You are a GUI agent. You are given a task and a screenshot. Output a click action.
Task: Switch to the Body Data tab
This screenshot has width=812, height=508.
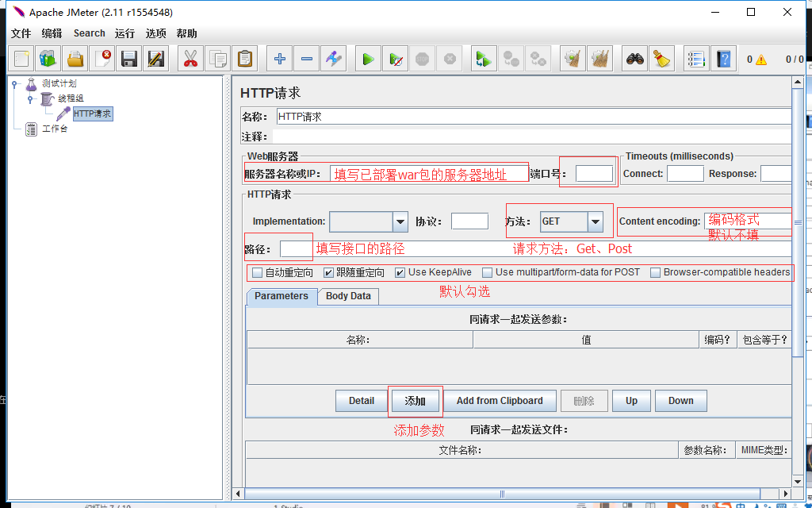(348, 297)
